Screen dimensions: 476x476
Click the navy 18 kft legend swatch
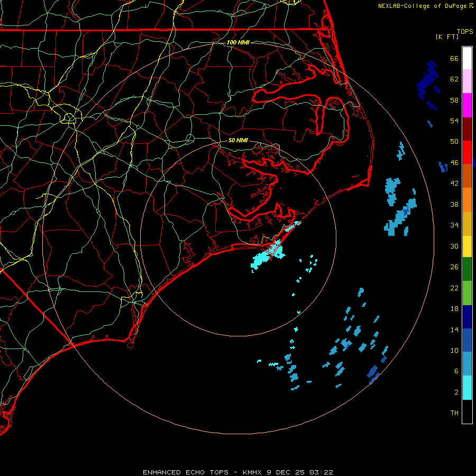[x=467, y=317]
